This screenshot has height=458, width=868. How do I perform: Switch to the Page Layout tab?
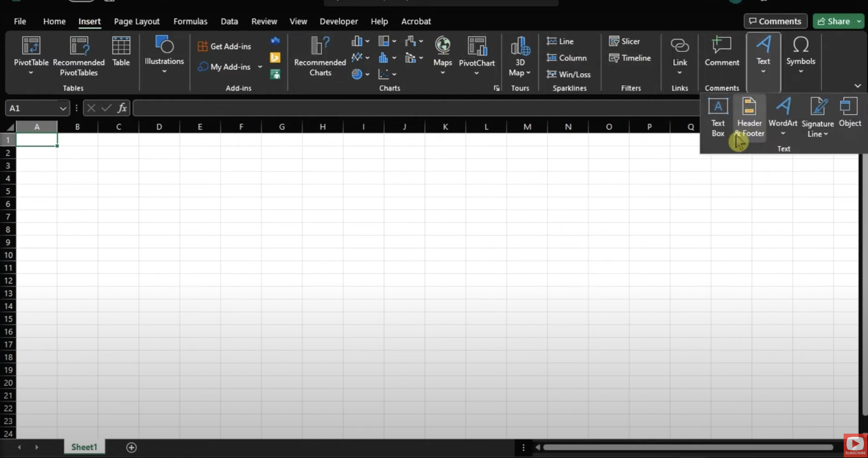[136, 22]
